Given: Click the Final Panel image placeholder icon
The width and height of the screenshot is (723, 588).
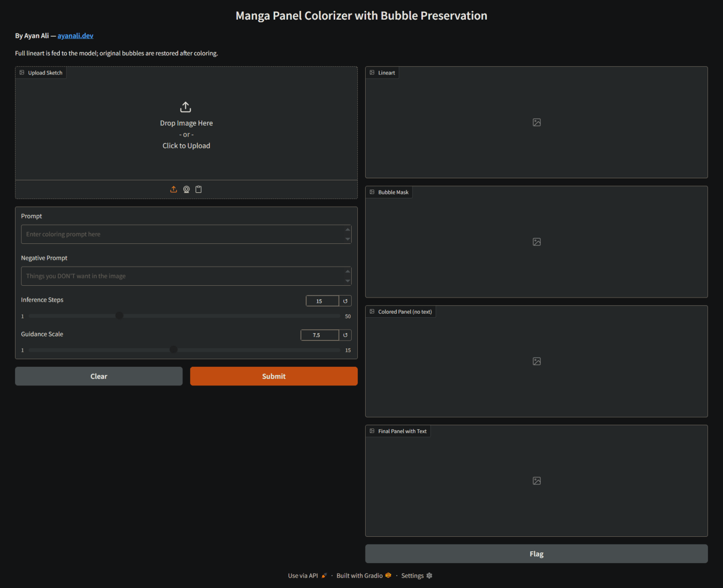Looking at the screenshot, I should (x=537, y=481).
